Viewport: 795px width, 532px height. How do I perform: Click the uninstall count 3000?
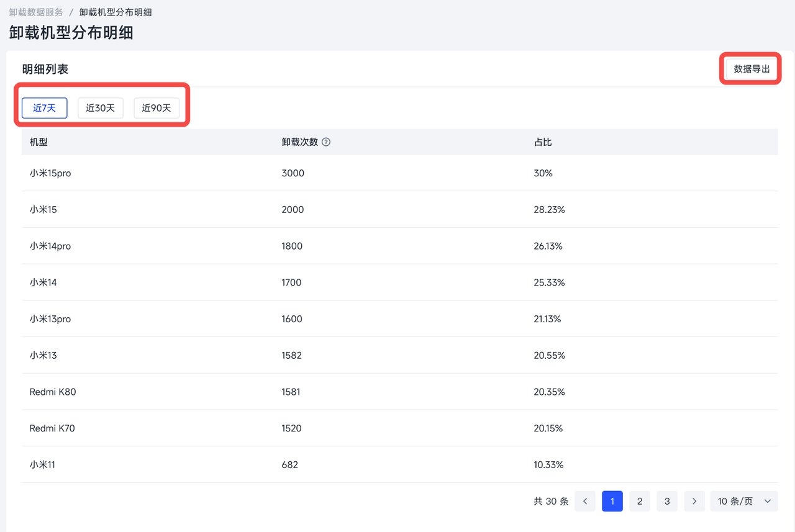293,173
